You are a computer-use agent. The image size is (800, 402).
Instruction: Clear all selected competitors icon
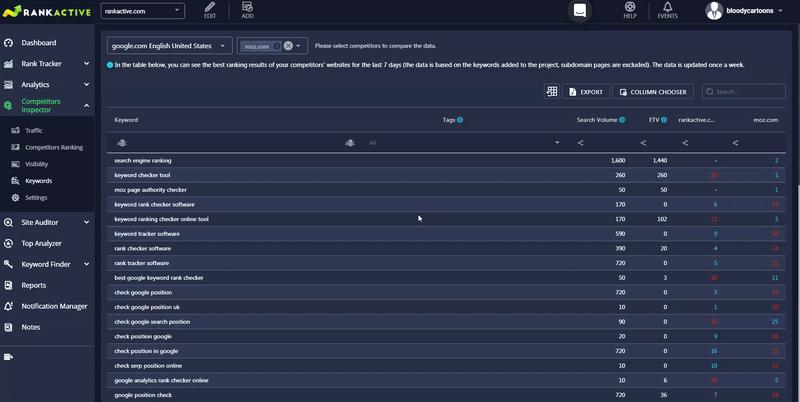(x=288, y=46)
